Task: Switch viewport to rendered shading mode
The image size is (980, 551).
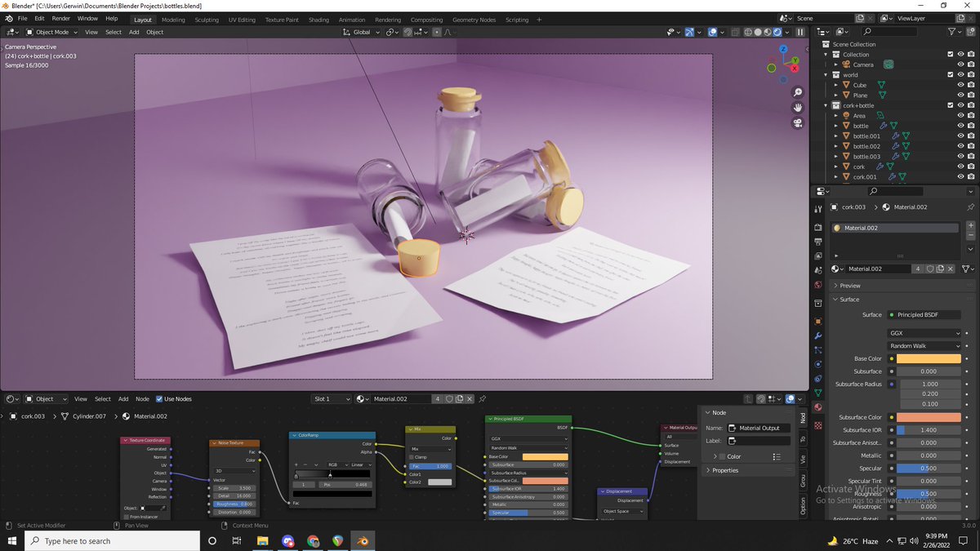Action: (777, 32)
